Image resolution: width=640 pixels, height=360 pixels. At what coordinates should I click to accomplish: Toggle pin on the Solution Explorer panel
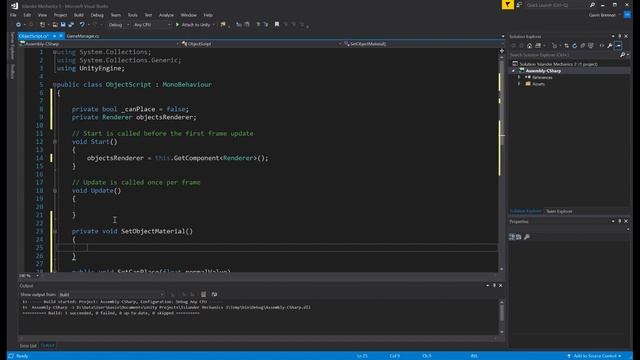coord(620,36)
